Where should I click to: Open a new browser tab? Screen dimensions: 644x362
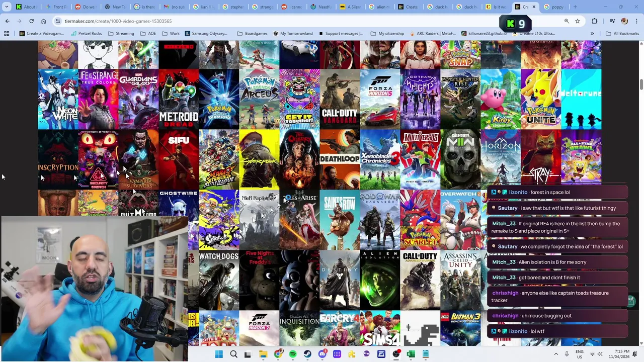575,7
